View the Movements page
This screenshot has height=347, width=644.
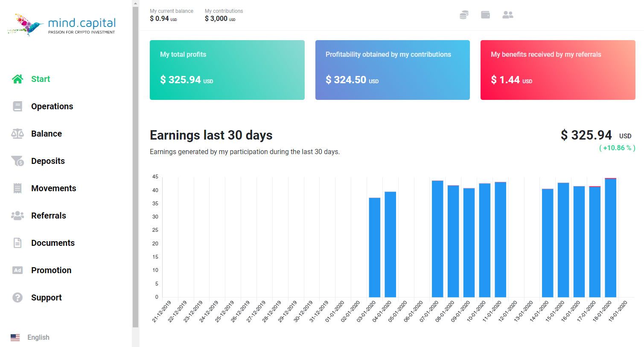(x=54, y=188)
